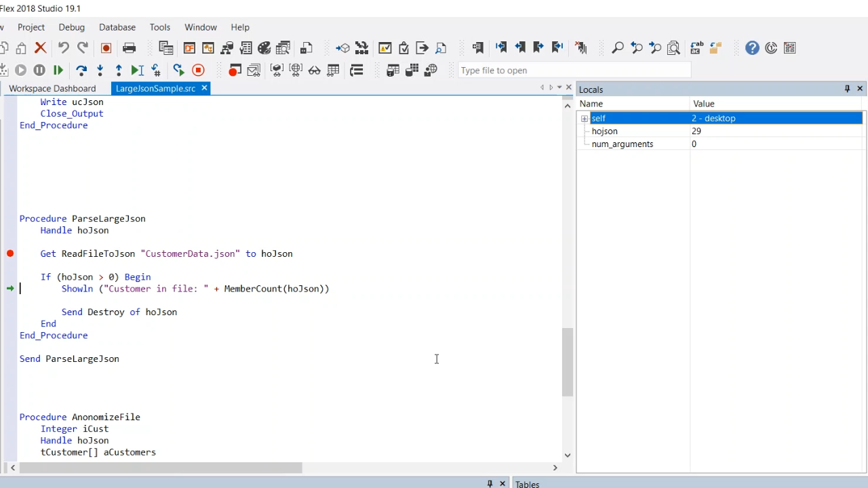Step into the next call
The width and height of the screenshot is (868, 488).
pos(100,70)
